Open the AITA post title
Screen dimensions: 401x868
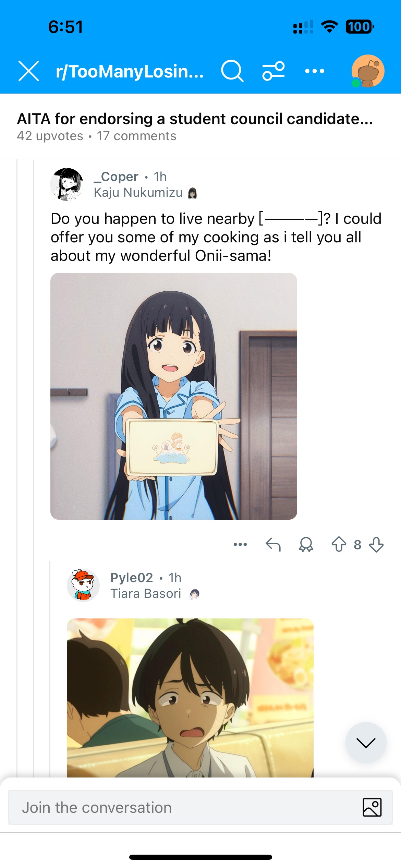195,119
